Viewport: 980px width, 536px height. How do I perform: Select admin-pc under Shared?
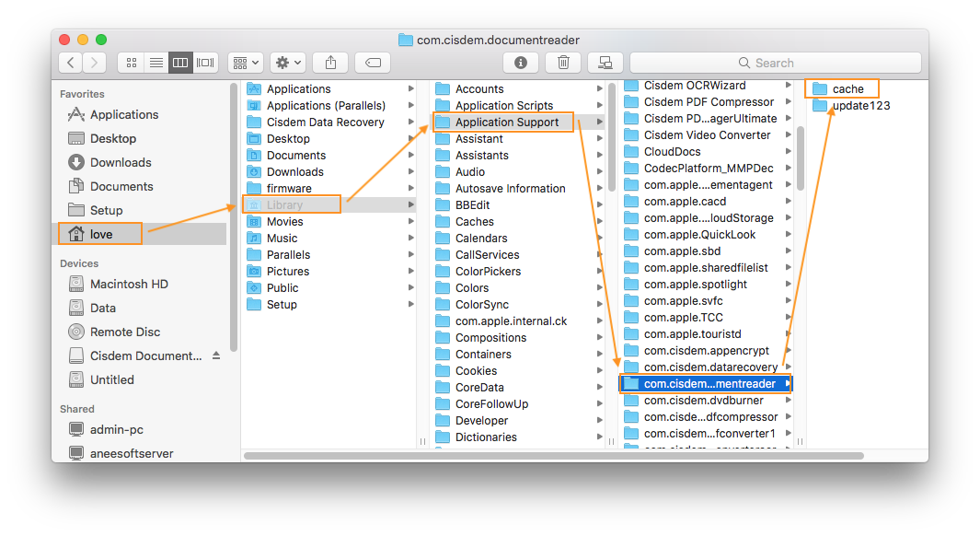coord(116,429)
